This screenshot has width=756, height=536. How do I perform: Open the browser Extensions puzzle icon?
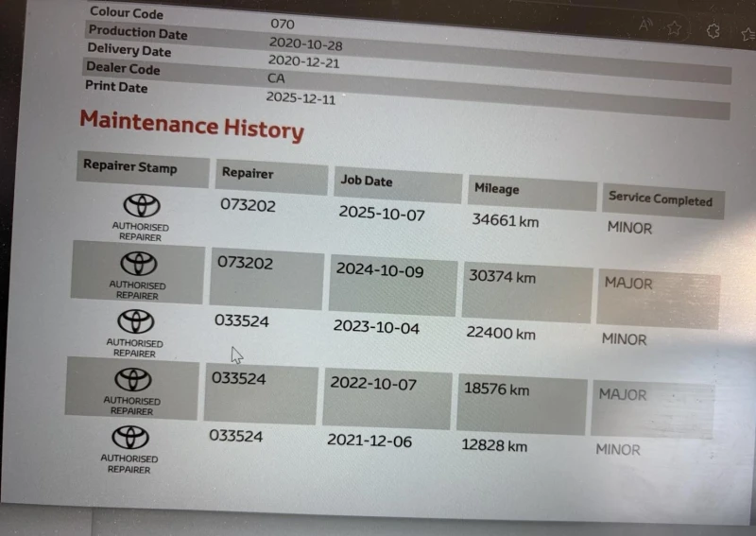pyautogui.click(x=713, y=31)
